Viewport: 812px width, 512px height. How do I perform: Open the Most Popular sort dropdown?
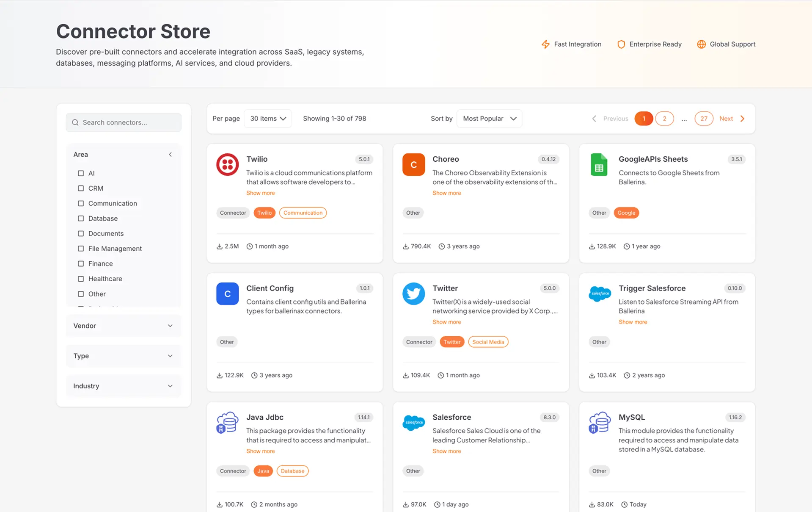pyautogui.click(x=489, y=119)
